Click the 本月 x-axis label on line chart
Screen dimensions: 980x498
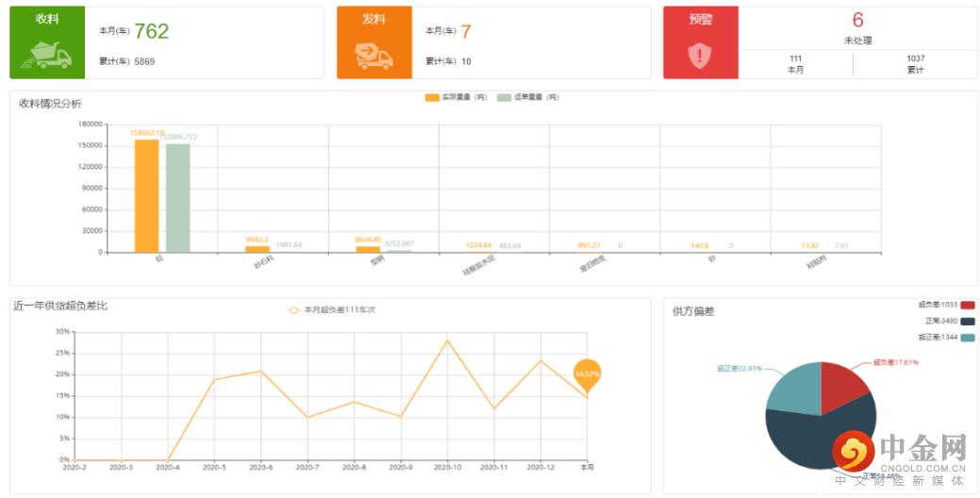[587, 467]
